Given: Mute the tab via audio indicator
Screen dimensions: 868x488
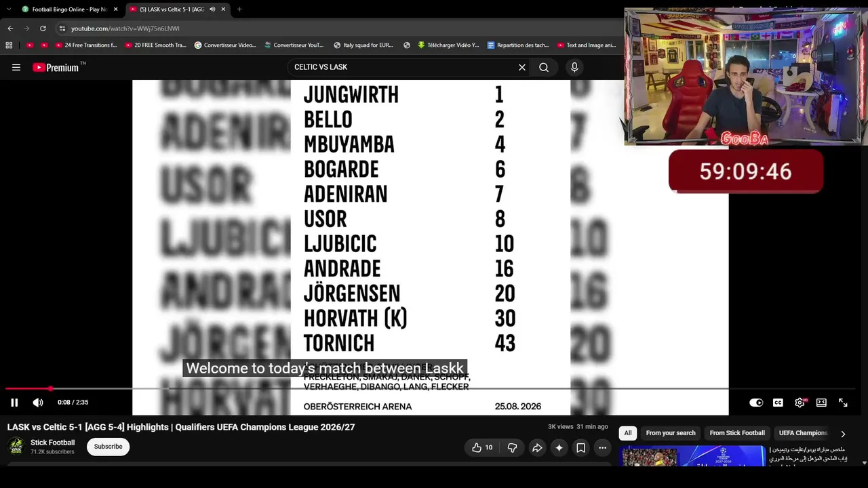Looking at the screenshot, I should pyautogui.click(x=212, y=9).
